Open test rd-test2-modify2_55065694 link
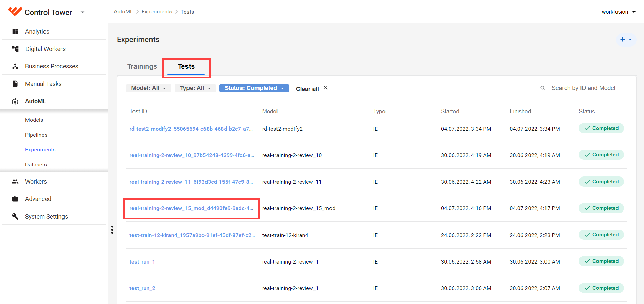The height and width of the screenshot is (304, 644). [x=191, y=129]
